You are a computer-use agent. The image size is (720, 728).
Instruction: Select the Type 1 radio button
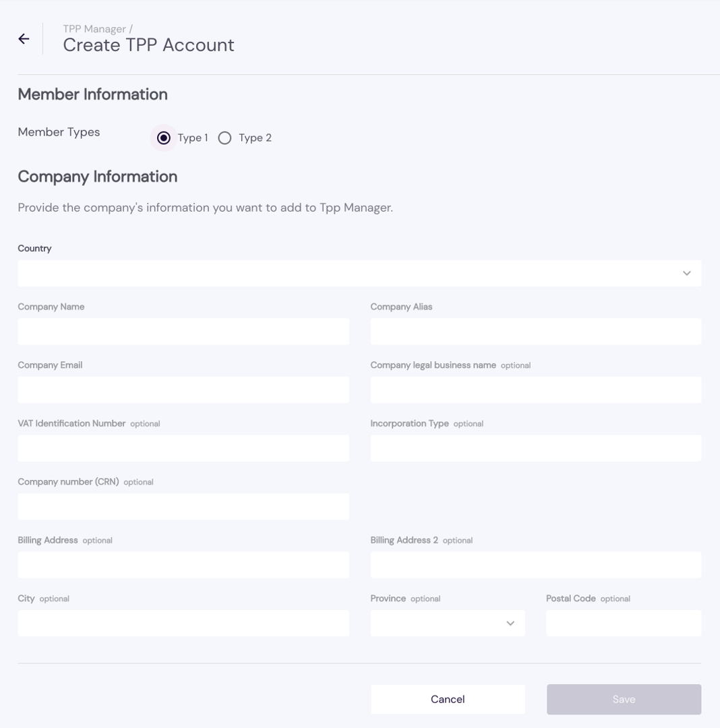click(x=164, y=138)
